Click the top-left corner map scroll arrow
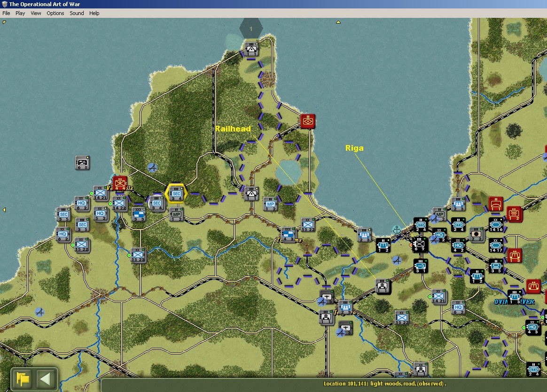The height and width of the screenshot is (392, 547). click(x=4, y=23)
